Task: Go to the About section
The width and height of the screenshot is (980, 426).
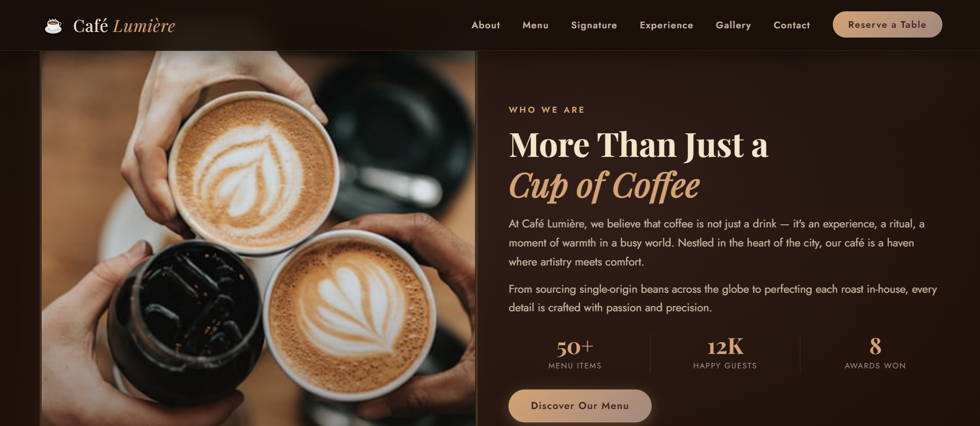Action: 485,25
